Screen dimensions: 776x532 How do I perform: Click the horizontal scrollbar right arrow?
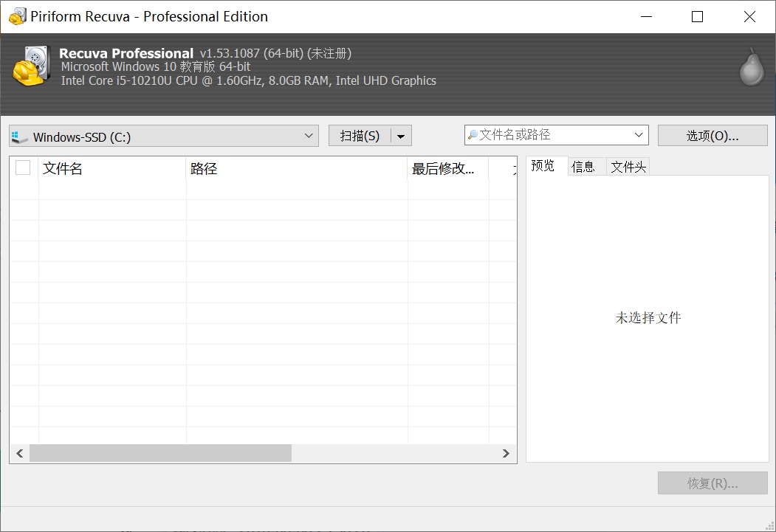[x=506, y=453]
